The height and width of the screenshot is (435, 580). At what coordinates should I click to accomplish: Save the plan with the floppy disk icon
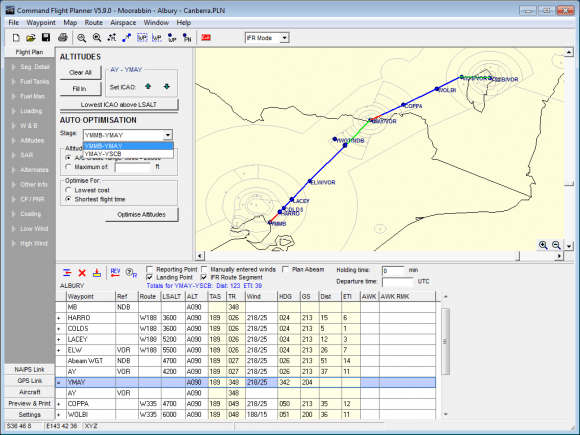[45, 38]
